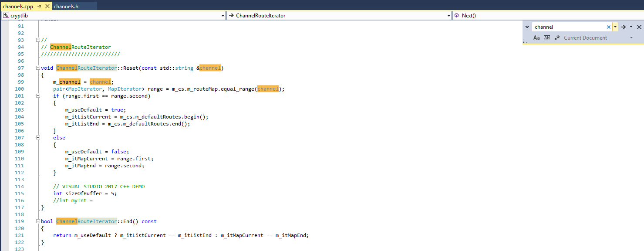
Task: Toggle Use Regular Expressions search option
Action: [557, 38]
